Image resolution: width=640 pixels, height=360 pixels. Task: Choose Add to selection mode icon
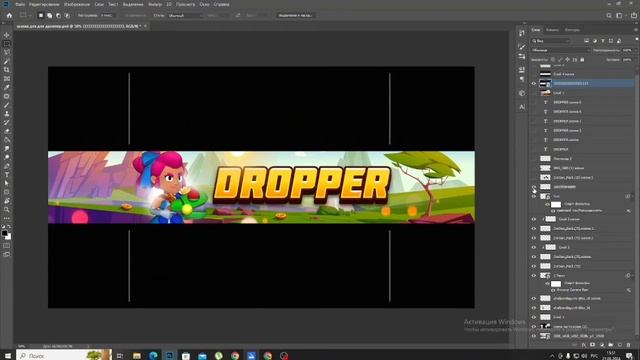(x=49, y=16)
